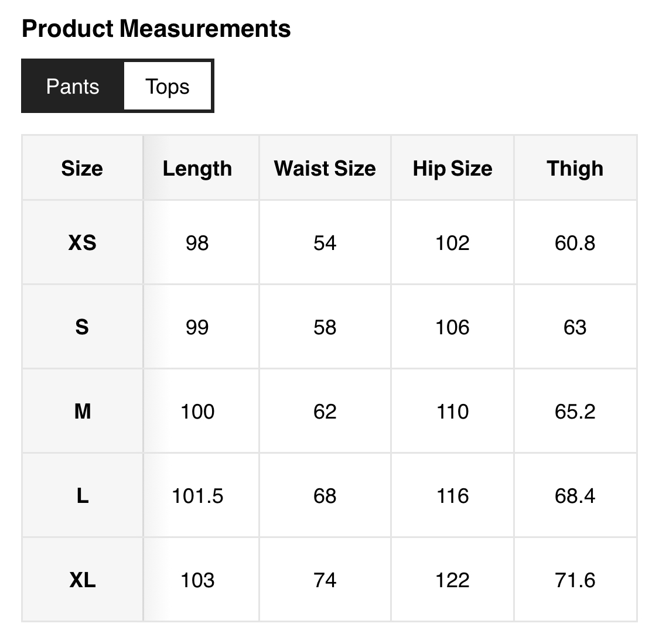Click the M hip size value 110
The height and width of the screenshot is (644, 659).
452,411
